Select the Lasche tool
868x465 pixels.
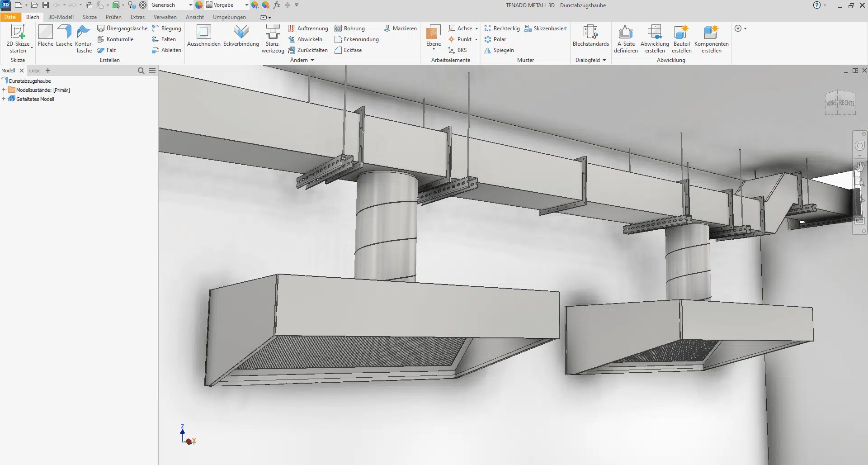pyautogui.click(x=64, y=36)
